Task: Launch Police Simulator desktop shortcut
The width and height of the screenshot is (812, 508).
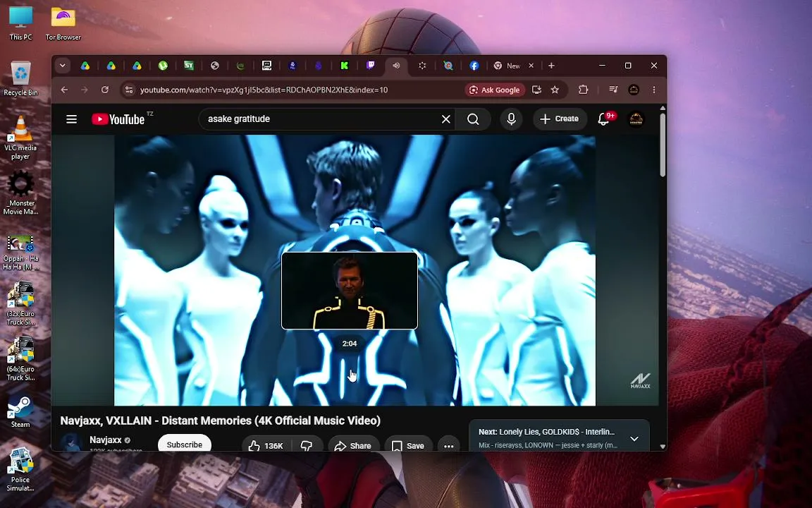Action: [20, 470]
